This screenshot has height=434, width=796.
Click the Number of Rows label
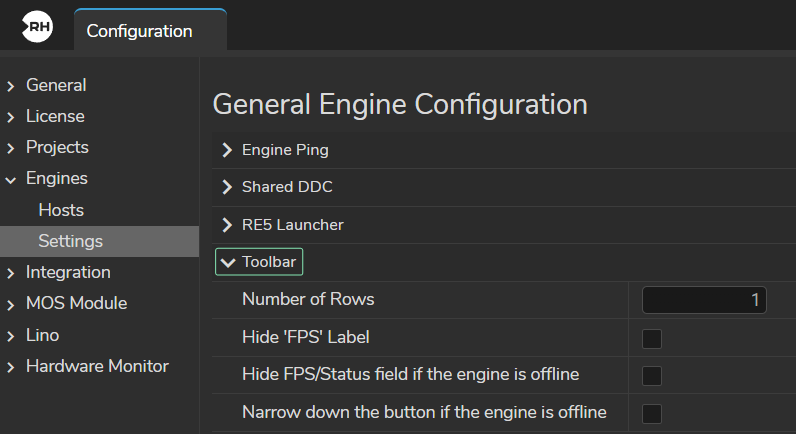308,299
